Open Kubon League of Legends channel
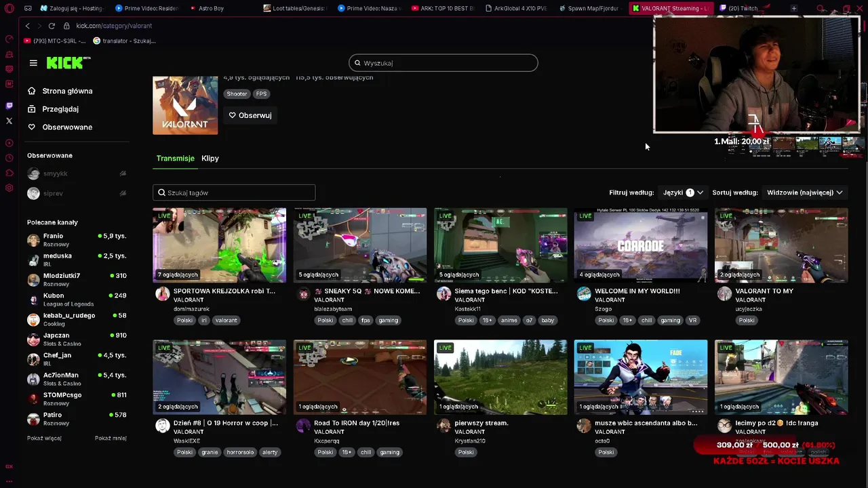This screenshot has width=868, height=488. point(77,300)
